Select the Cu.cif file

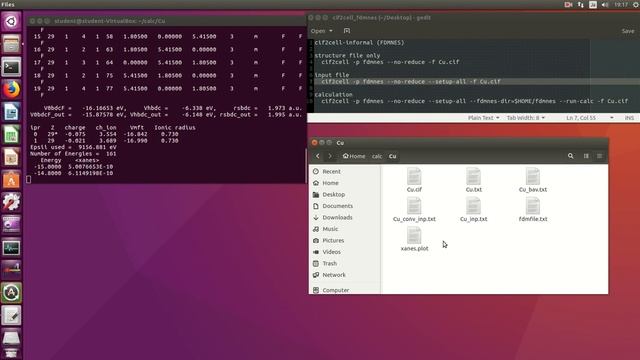pyautogui.click(x=414, y=180)
